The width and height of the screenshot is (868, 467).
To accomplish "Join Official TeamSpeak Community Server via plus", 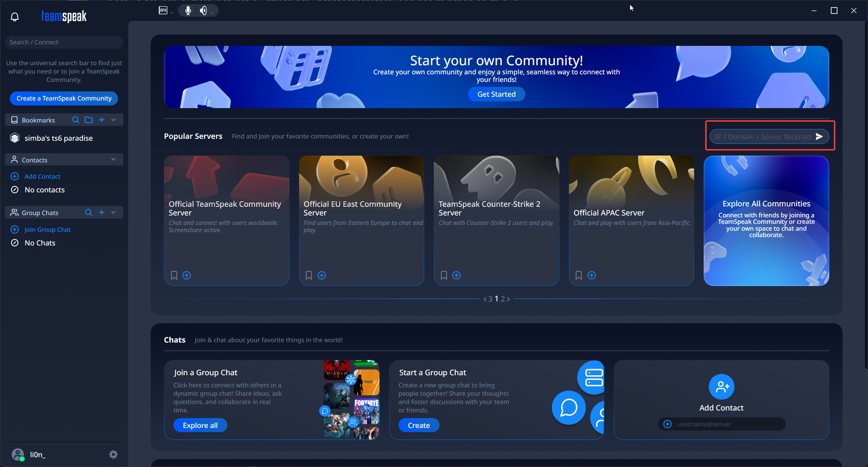I will [187, 276].
